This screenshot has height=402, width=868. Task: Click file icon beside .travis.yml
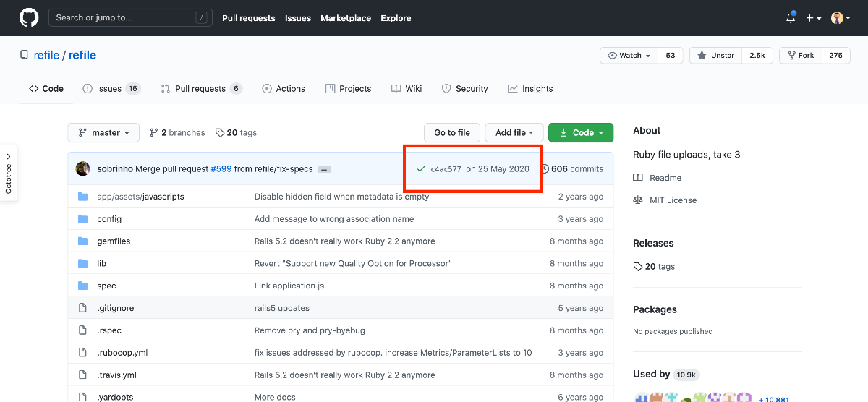(82, 375)
